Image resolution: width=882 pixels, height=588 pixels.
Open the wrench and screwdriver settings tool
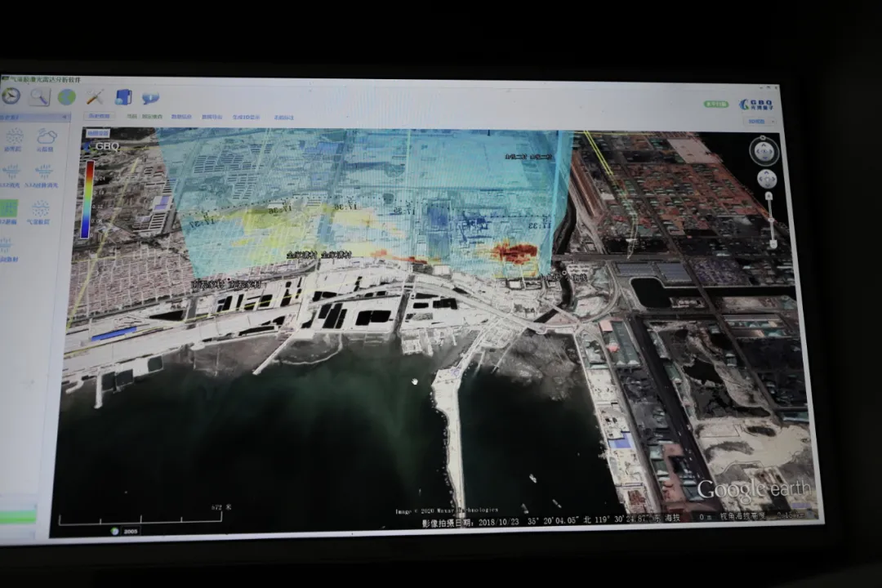tap(95, 97)
